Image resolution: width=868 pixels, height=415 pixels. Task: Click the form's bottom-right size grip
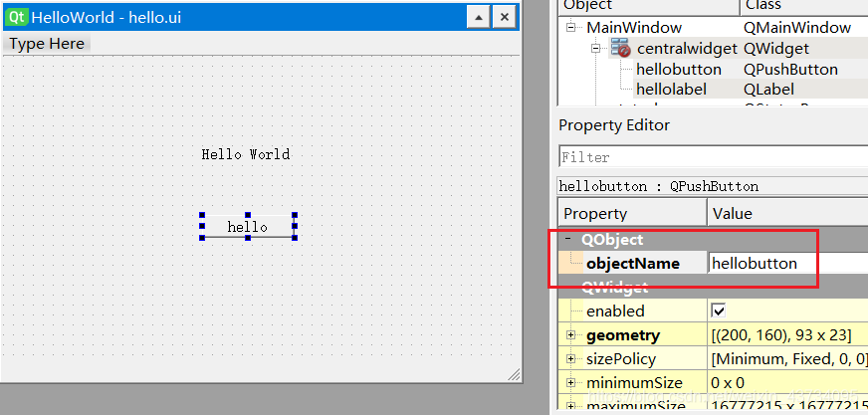click(514, 374)
